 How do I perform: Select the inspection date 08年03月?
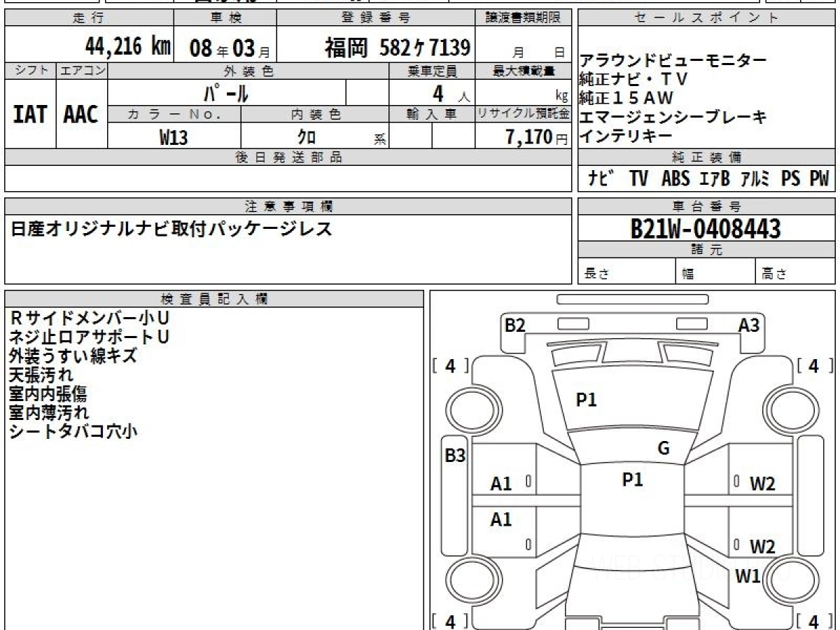[x=229, y=48]
